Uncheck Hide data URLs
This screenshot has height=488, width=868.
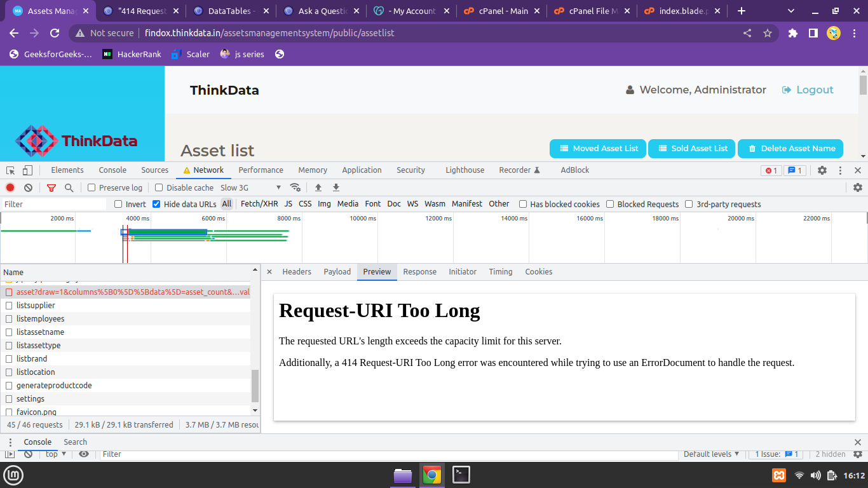click(156, 204)
